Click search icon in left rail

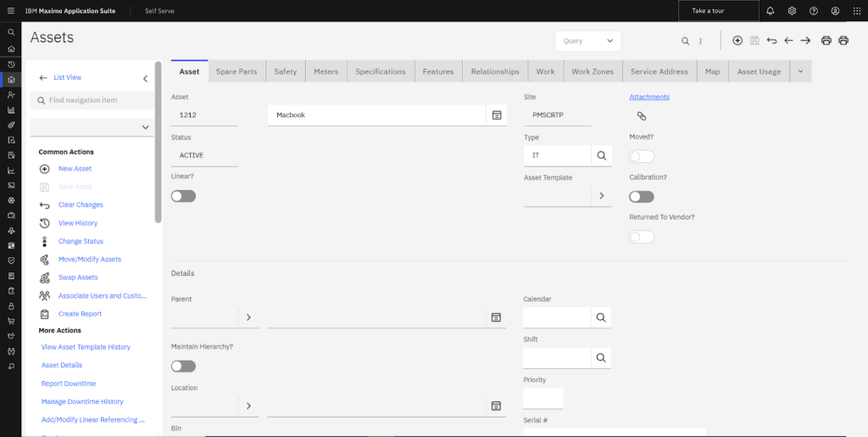point(10,32)
